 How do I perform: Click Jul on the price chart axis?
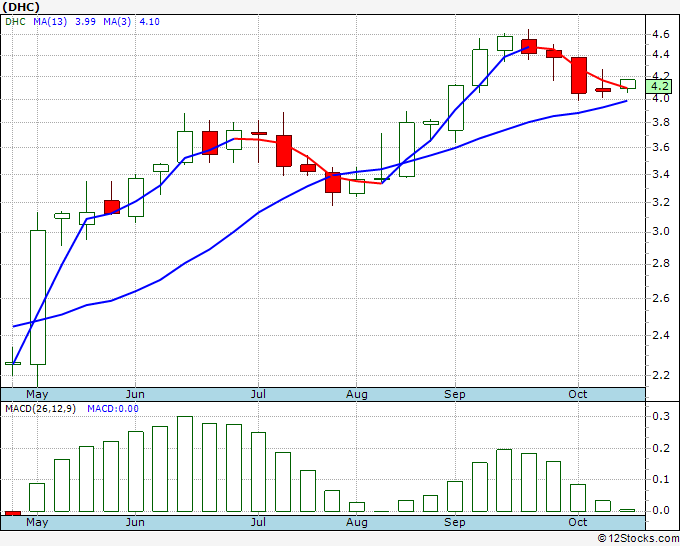258,395
